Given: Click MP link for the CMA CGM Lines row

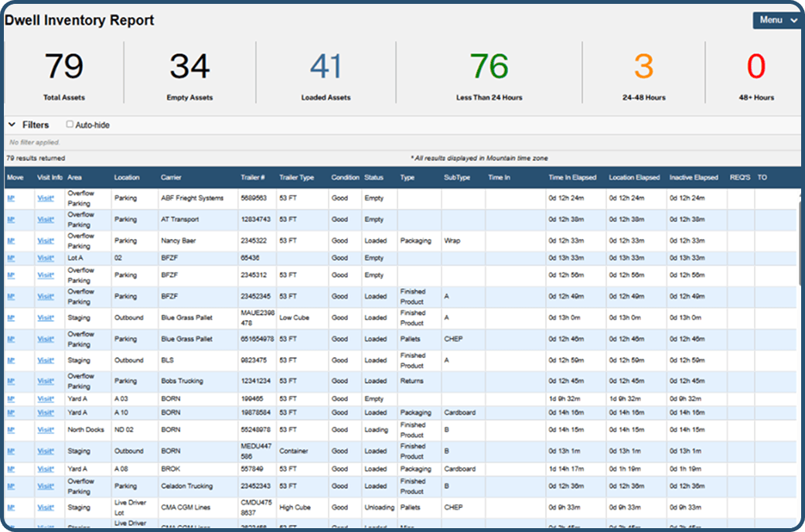Looking at the screenshot, I should [10, 507].
